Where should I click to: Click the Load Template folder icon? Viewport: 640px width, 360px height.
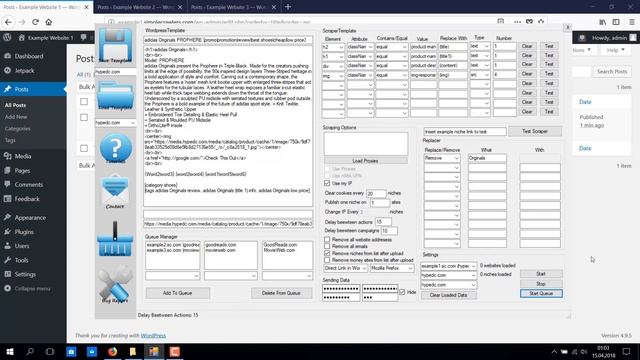click(116, 95)
